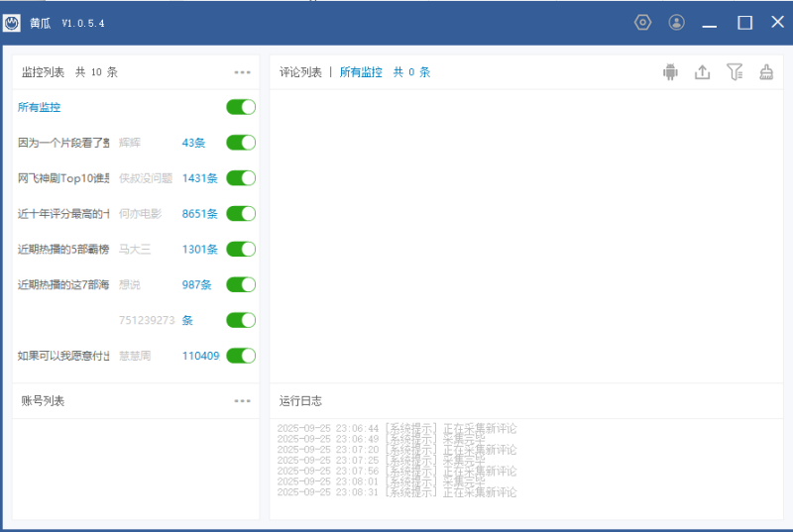793x532 pixels.
Task: Turn off the 何亦电影 monitor switch
Action: coord(241,214)
